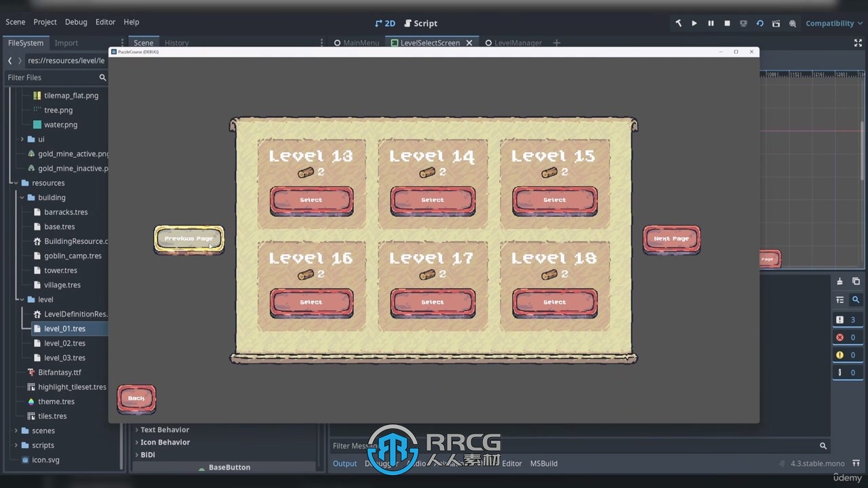Click Select under Level 17
Screen dimensions: 868x488
[x=433, y=302]
